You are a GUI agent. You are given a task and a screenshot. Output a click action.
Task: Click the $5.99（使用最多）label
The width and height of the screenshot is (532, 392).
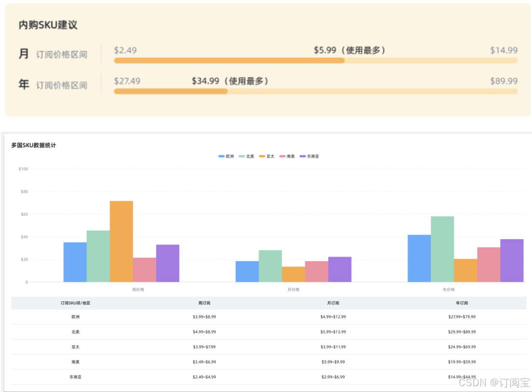point(350,50)
